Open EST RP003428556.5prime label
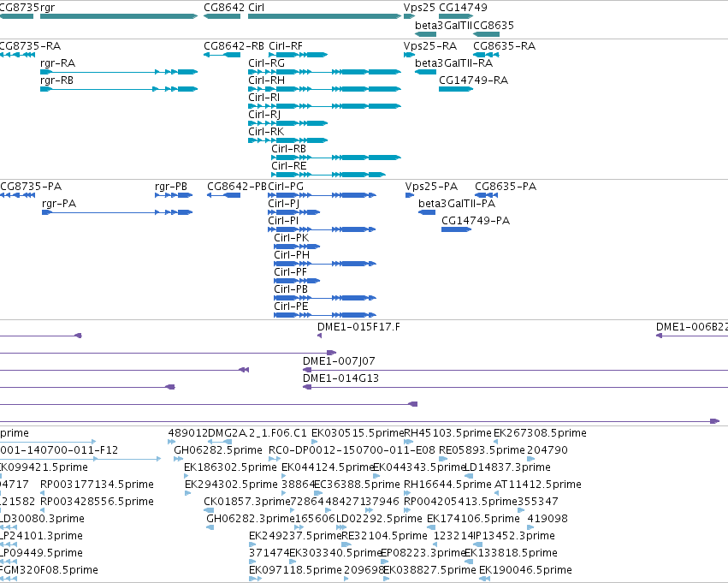This screenshot has width=728, height=583. click(x=97, y=503)
